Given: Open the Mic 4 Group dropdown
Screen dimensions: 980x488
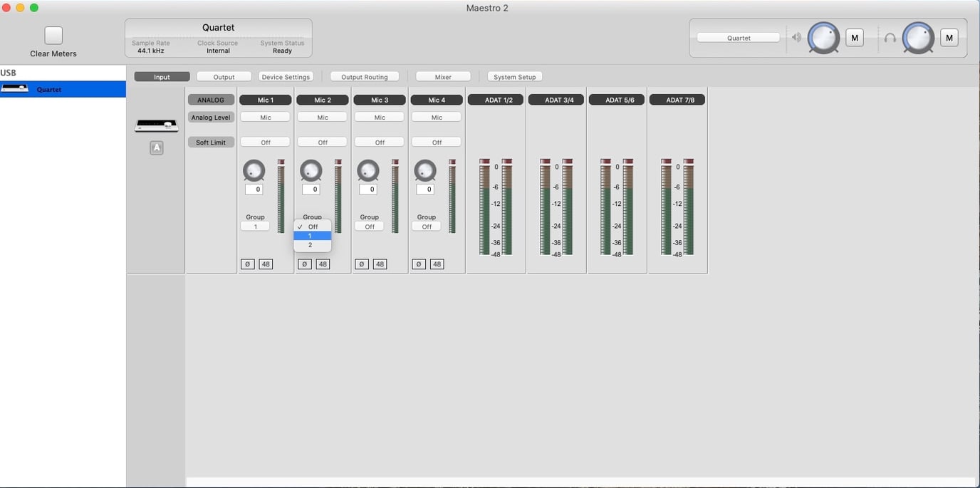Looking at the screenshot, I should (426, 227).
